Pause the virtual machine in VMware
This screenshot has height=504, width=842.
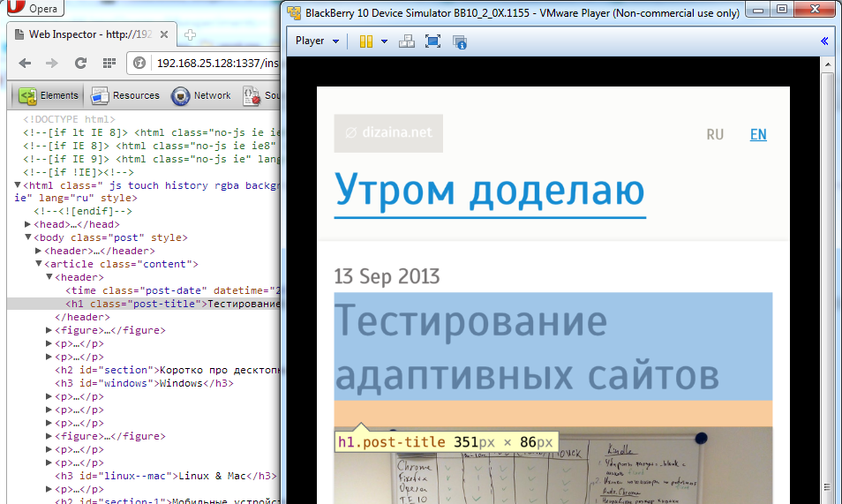coord(366,41)
